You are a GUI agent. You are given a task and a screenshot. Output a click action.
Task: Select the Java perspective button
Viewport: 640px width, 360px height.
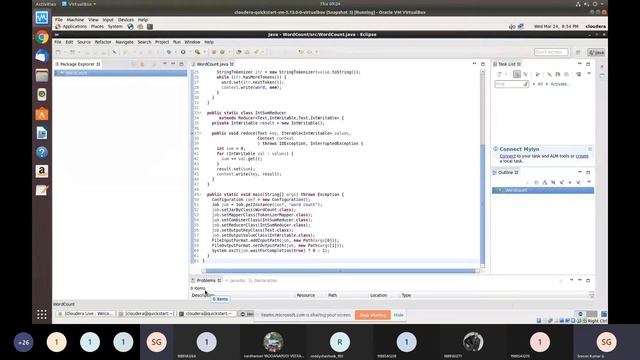[x=596, y=52]
